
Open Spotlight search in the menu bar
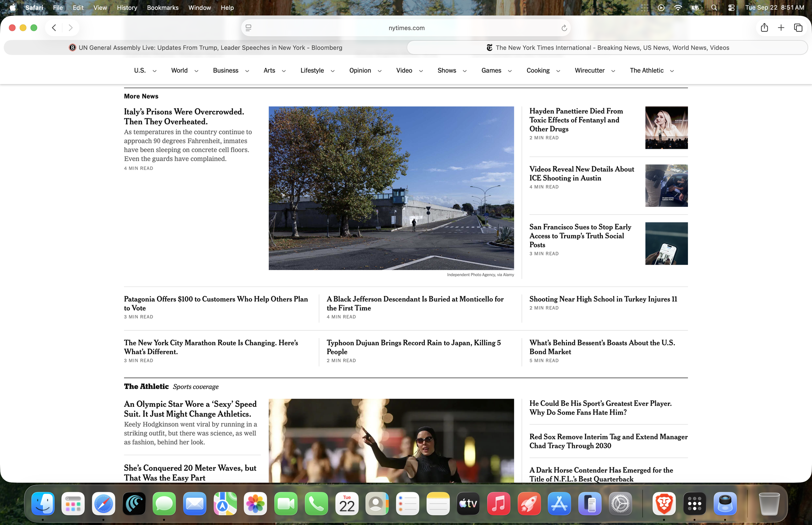[714, 7]
